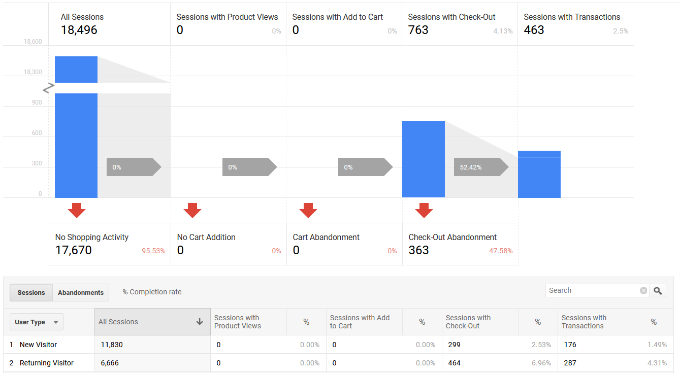Screen dimensions: 680x373
Task: Click the axis break zigzag icon
Action: tap(48, 88)
